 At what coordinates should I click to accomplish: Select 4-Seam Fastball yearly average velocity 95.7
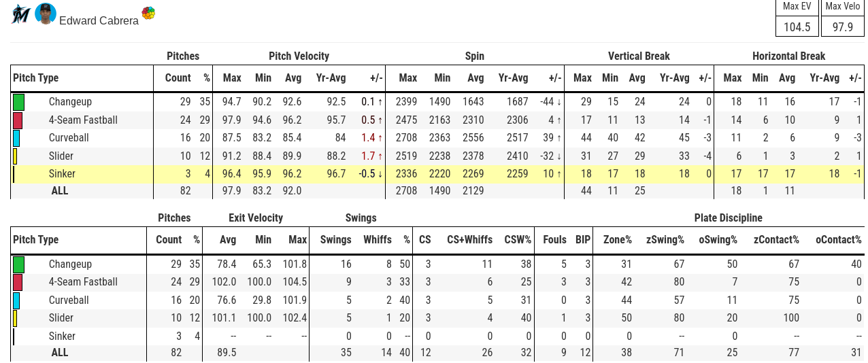tap(336, 120)
